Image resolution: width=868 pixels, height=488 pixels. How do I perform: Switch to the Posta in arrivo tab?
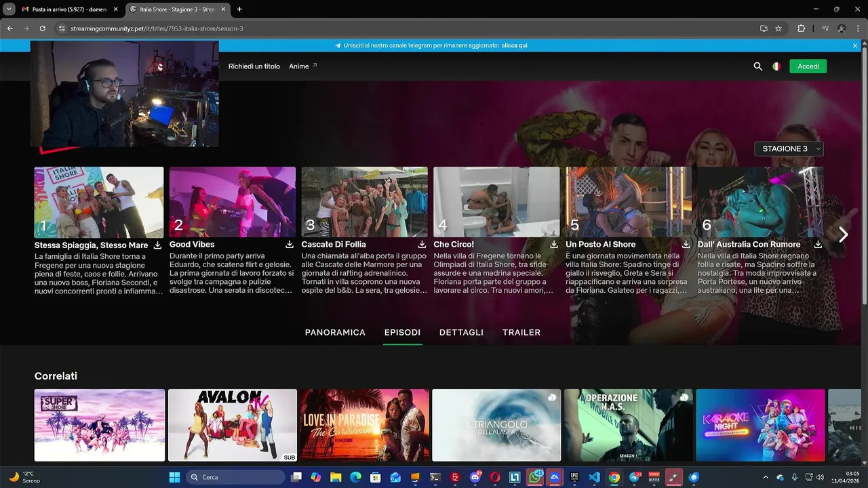click(69, 9)
